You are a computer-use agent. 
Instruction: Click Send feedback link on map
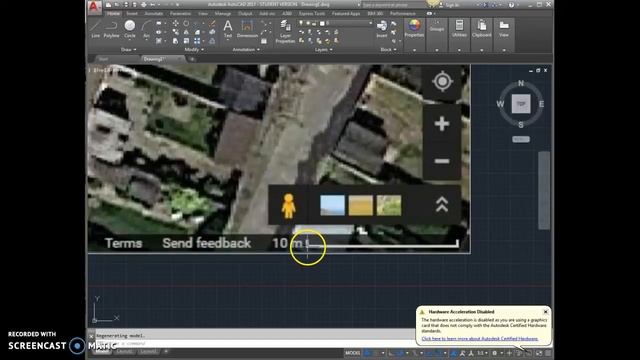point(207,243)
